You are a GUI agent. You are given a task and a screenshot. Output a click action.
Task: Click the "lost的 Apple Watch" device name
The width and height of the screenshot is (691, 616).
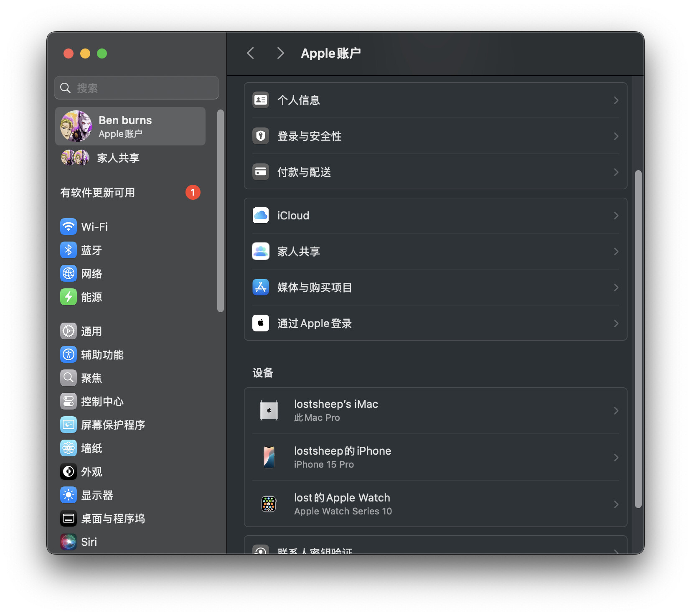pyautogui.click(x=342, y=498)
